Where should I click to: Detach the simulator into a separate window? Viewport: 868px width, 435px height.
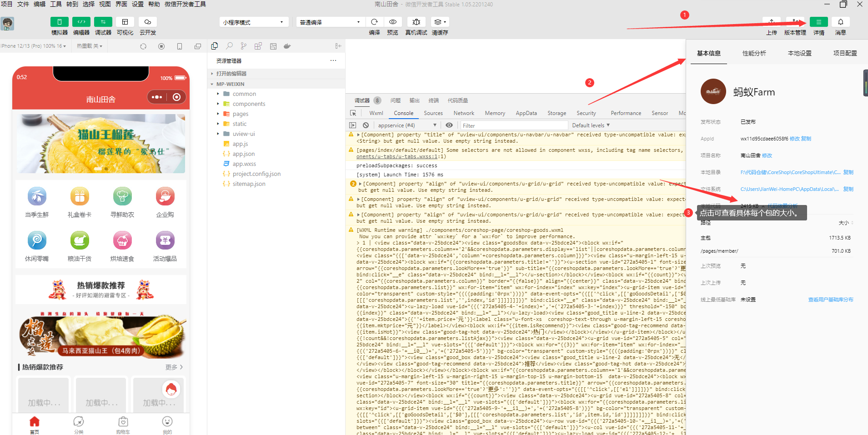coord(198,46)
